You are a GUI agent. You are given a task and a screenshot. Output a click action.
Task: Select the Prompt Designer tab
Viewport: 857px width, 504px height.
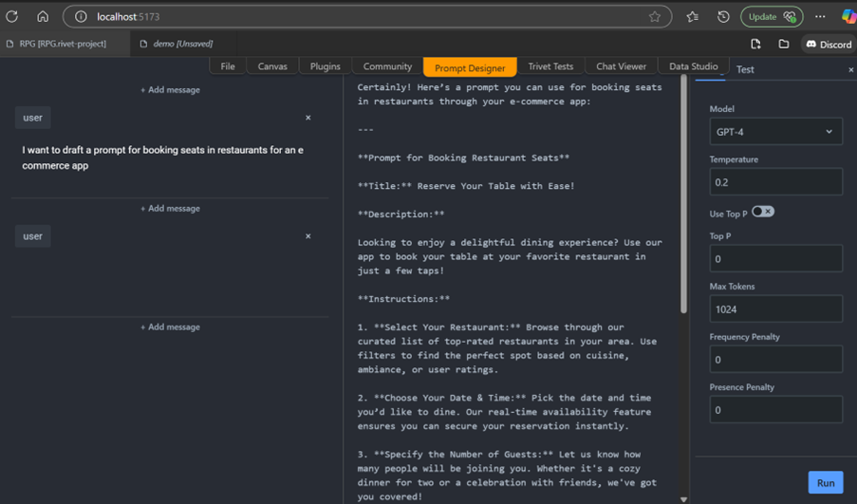tap(470, 67)
